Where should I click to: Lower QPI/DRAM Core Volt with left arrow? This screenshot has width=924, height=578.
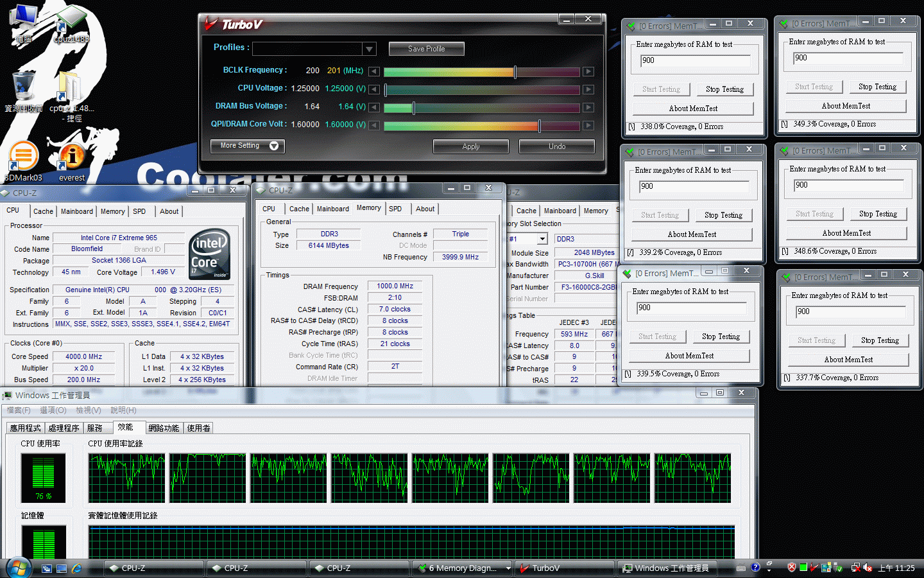[x=373, y=125]
